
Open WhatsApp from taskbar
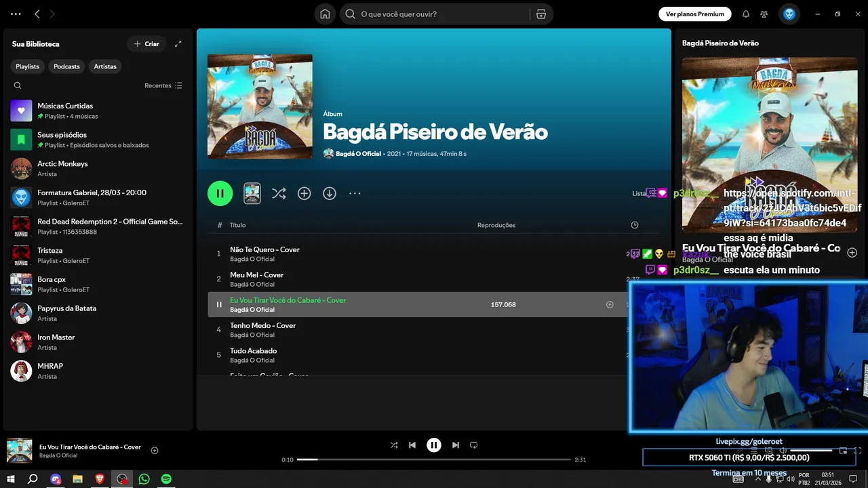coord(144,479)
